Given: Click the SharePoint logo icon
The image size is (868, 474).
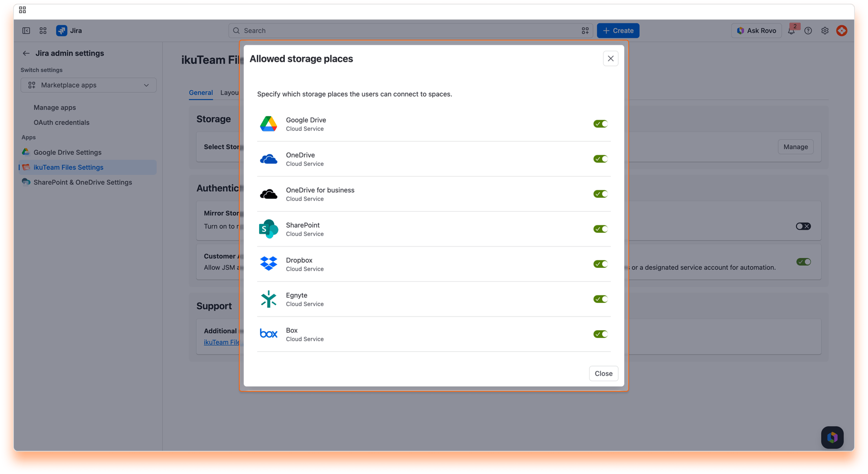Looking at the screenshot, I should tap(268, 229).
